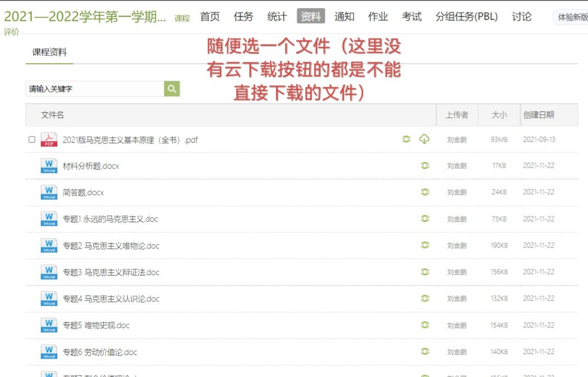Click Word icon of 专题1 永远的马克思主义.doc

49,219
